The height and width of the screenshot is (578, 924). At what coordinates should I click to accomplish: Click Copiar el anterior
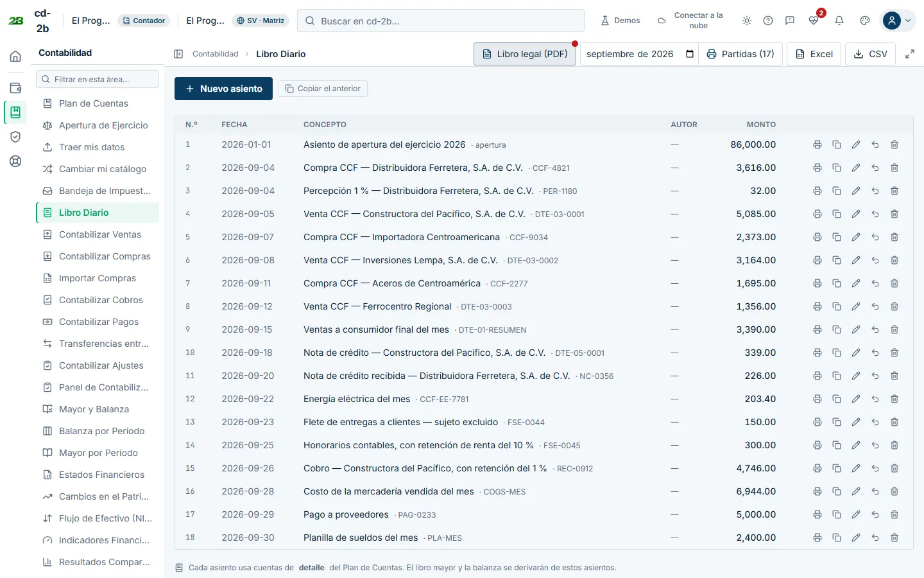pyautogui.click(x=323, y=89)
